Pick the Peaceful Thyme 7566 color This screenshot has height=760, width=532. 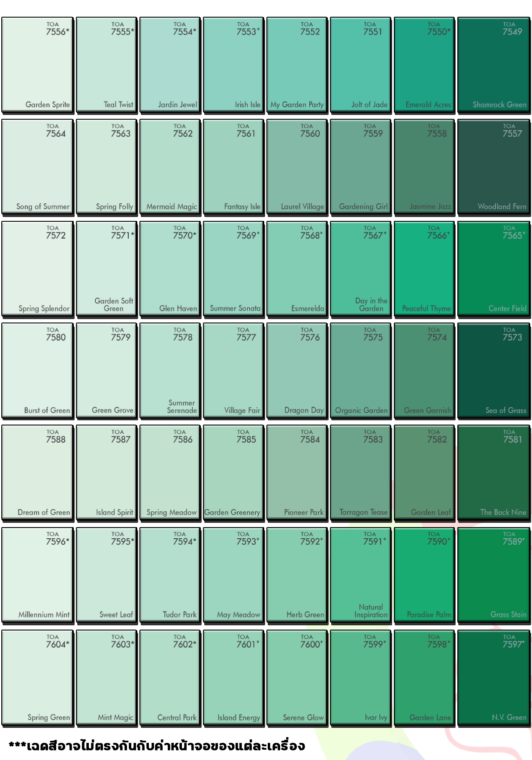(x=424, y=269)
